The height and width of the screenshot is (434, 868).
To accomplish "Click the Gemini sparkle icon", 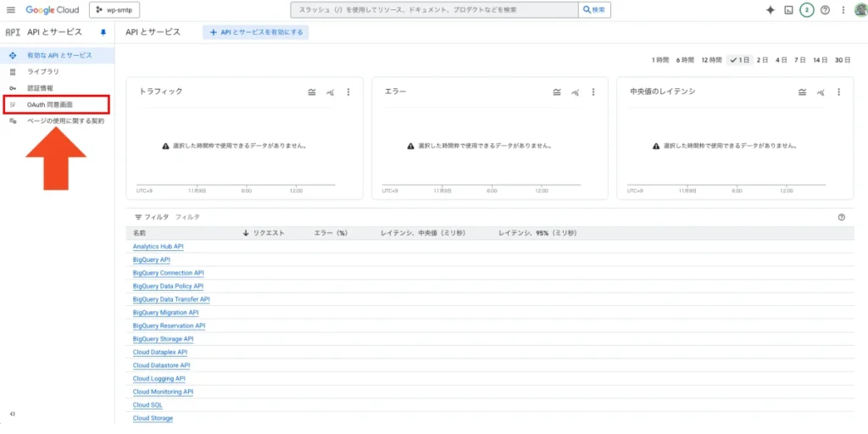I will click(770, 10).
